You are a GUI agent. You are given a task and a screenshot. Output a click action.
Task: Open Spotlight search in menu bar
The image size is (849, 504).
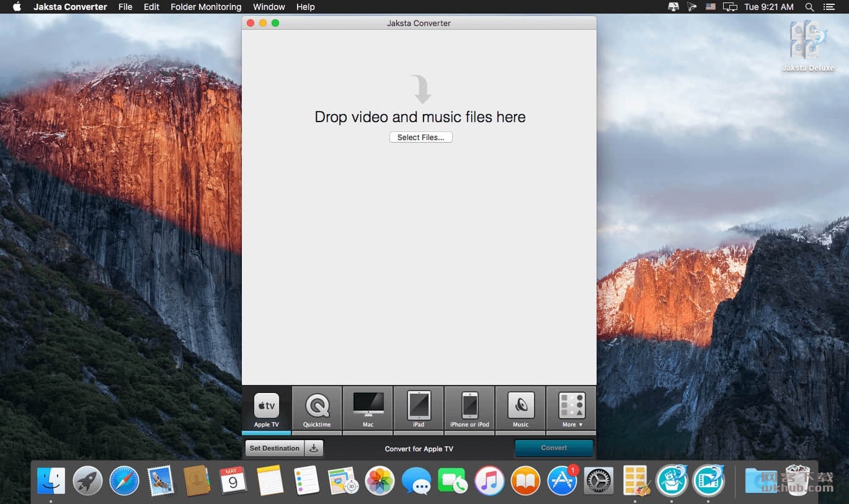point(809,7)
